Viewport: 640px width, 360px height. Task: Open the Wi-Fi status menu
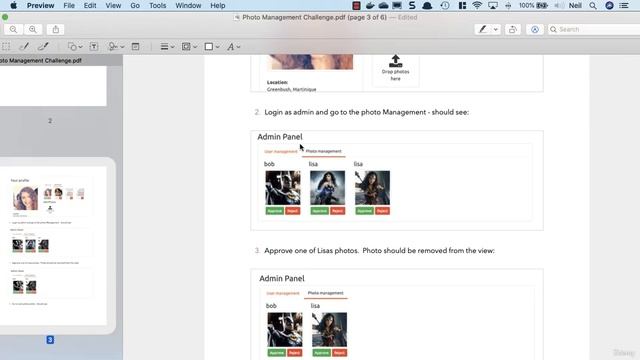point(477,5)
